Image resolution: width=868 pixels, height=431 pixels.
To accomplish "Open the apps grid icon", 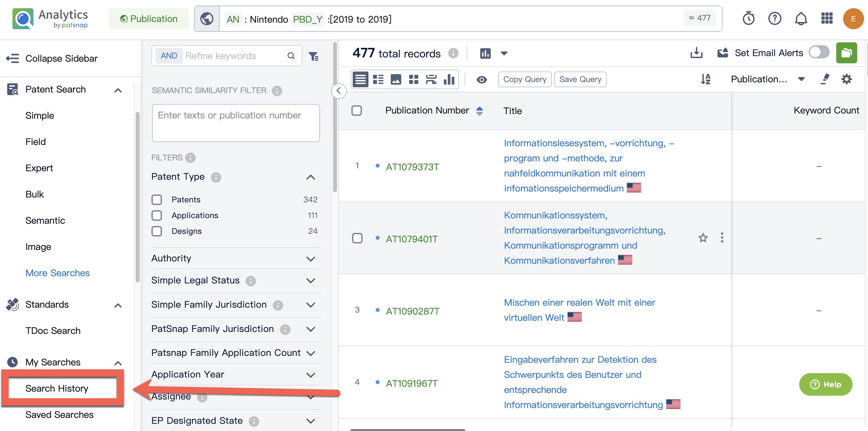I will click(827, 19).
